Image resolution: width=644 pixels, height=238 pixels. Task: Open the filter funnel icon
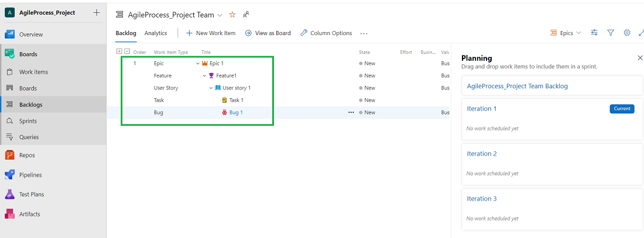(611, 33)
